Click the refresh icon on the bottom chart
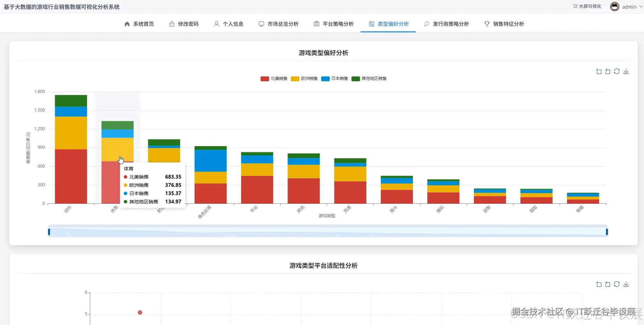644x325 pixels. [617, 284]
